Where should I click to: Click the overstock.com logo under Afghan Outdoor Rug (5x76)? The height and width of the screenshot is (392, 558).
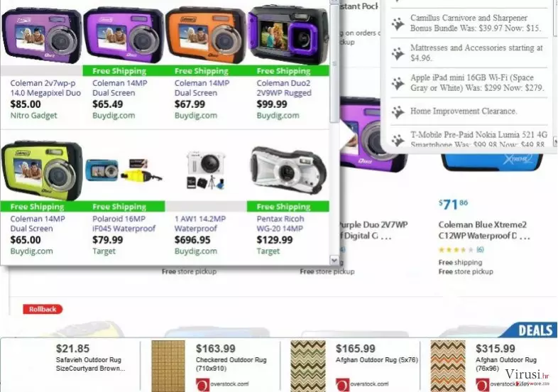362,384
